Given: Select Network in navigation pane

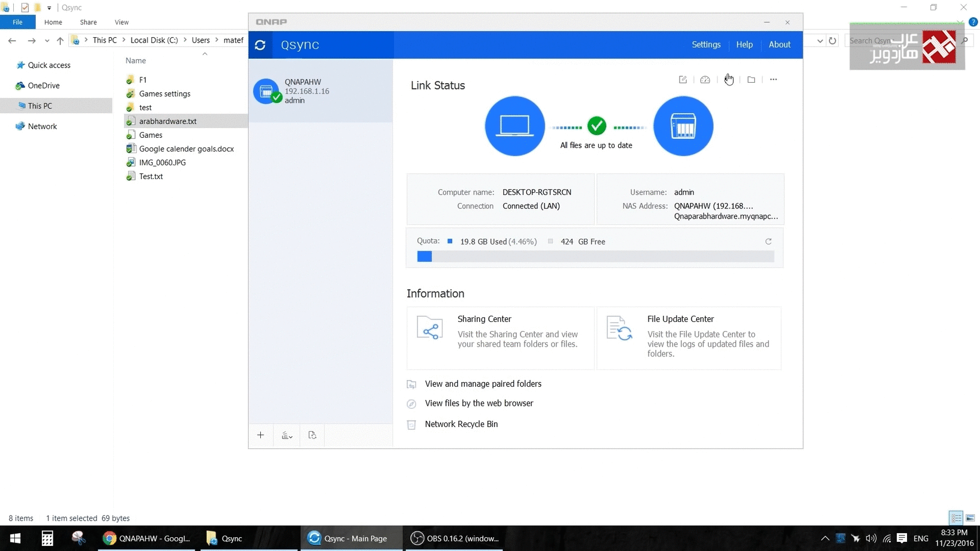Looking at the screenshot, I should click(42, 126).
